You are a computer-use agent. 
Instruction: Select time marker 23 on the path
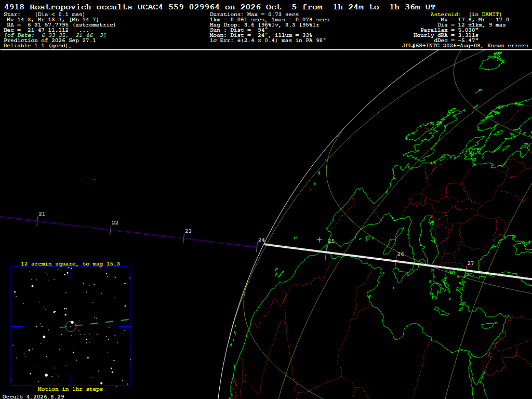[x=188, y=231]
